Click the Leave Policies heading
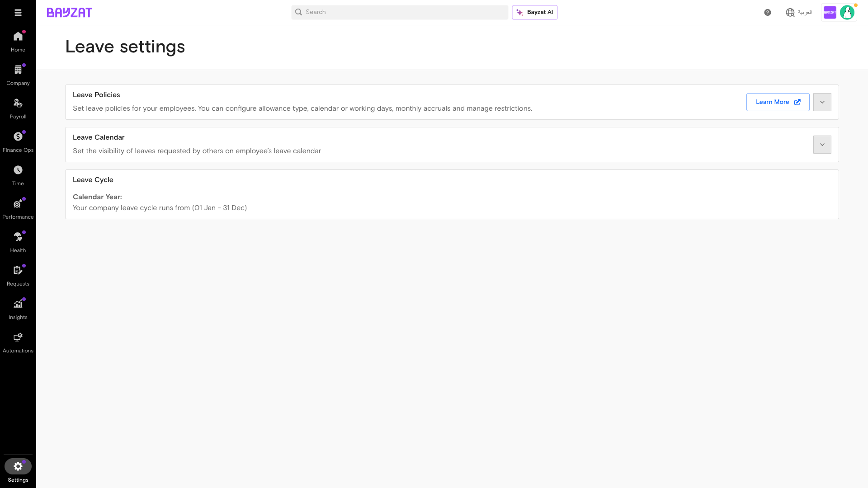The image size is (868, 488). coord(96,95)
